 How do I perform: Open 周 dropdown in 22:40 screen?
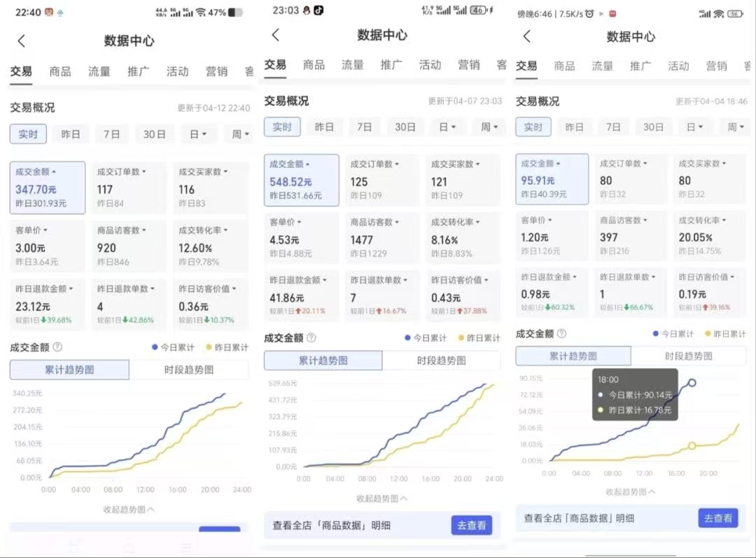[x=241, y=134]
